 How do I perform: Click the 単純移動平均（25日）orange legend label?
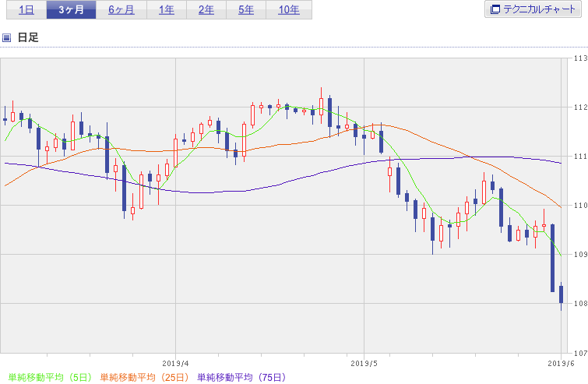(x=144, y=377)
